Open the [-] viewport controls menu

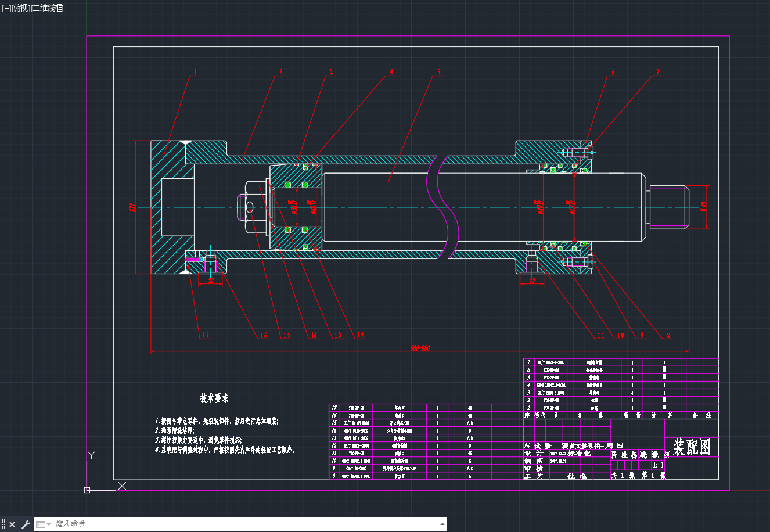[x=6, y=8]
